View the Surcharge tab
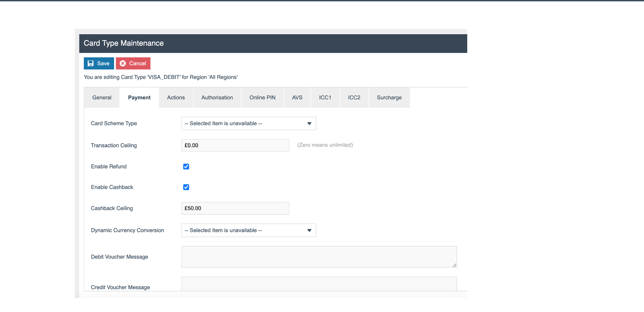644x312 pixels. [x=389, y=97]
